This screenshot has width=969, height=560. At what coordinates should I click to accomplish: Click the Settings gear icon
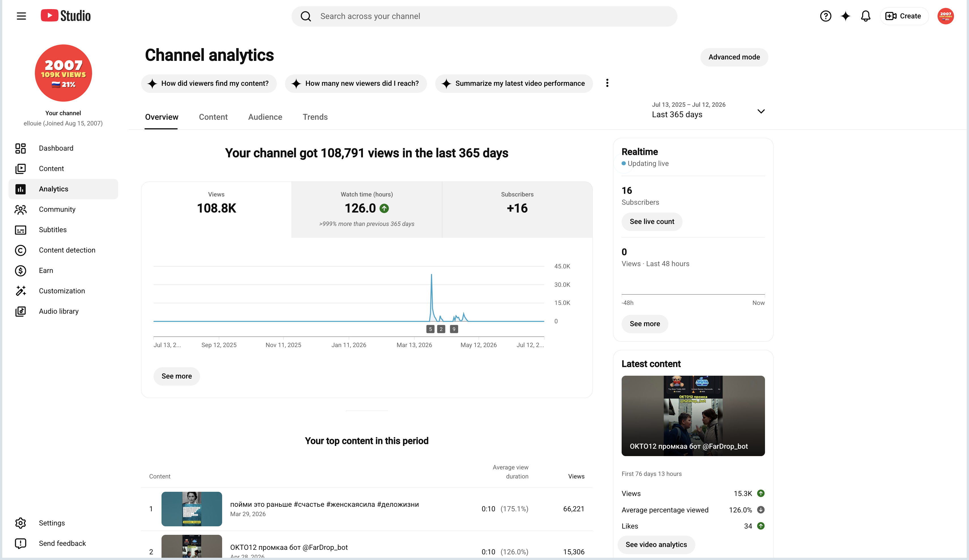(20, 523)
